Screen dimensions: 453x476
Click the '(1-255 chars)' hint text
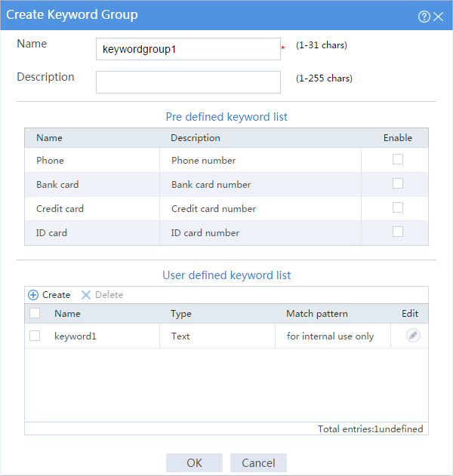click(x=324, y=78)
